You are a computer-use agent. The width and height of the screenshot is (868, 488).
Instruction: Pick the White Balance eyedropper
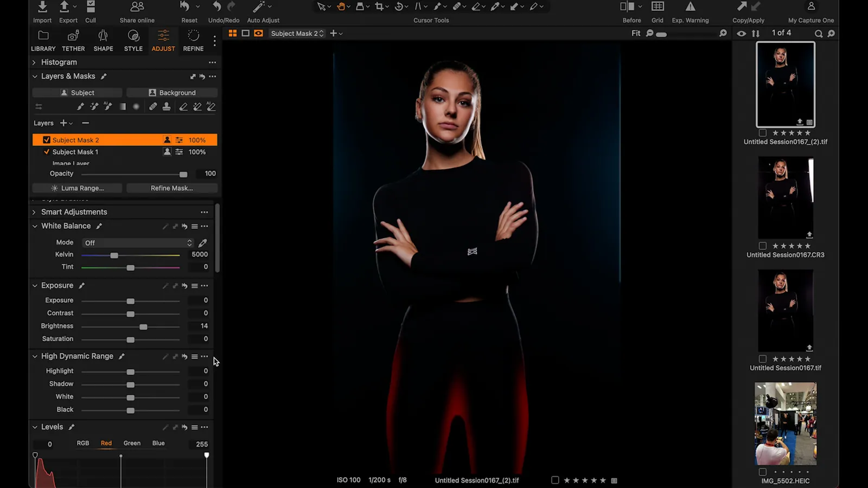pos(203,242)
